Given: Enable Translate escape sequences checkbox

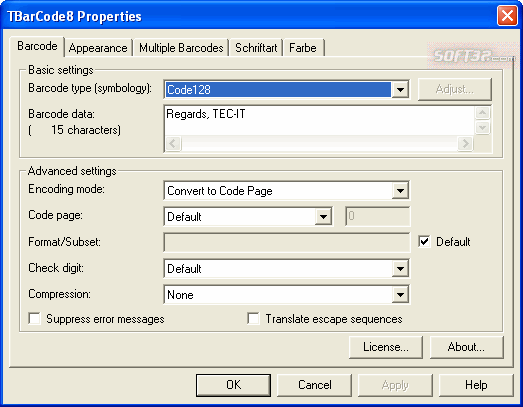Looking at the screenshot, I should click(253, 319).
